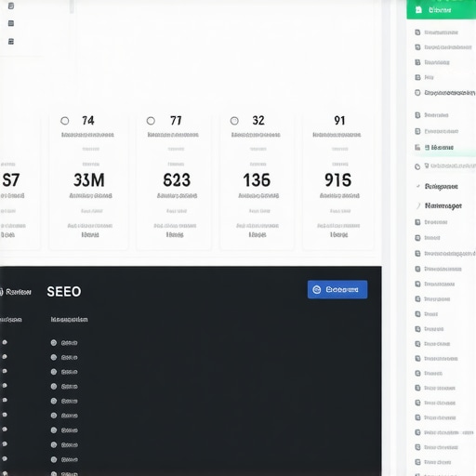
Task: Click the 32 score at the card top
Action: [258, 121]
